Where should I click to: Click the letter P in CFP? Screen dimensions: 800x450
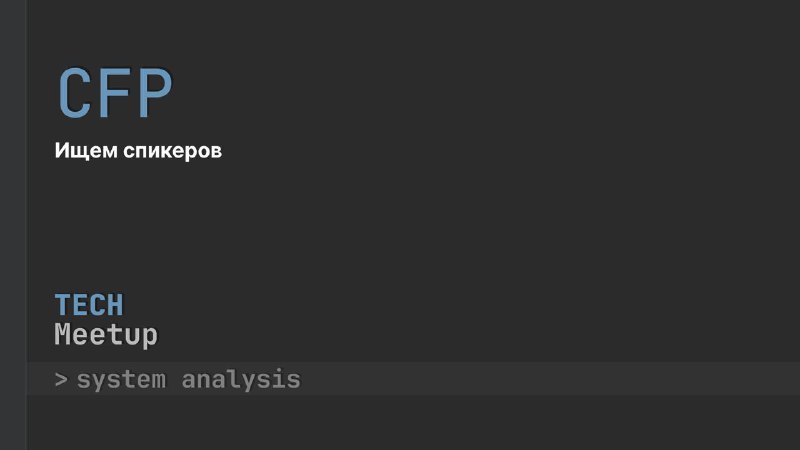point(156,93)
